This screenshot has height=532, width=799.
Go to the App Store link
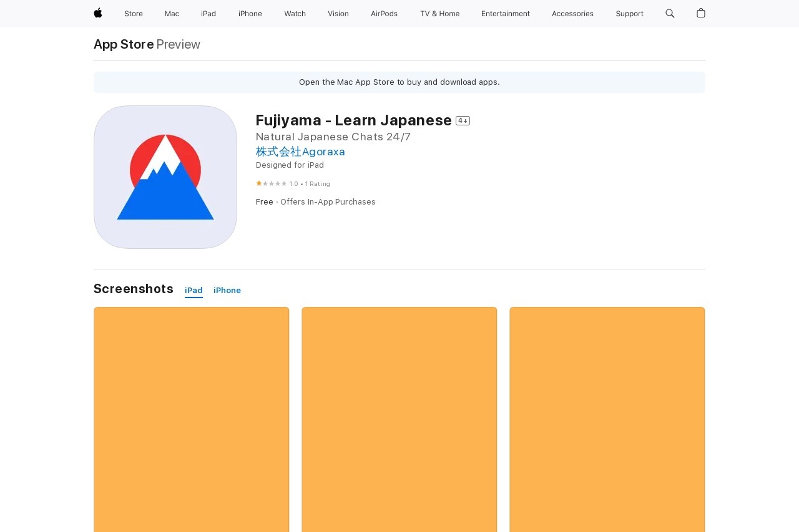coord(124,44)
